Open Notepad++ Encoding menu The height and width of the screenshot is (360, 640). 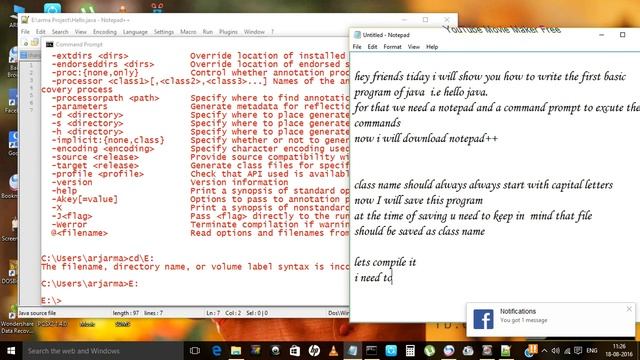tap(104, 32)
